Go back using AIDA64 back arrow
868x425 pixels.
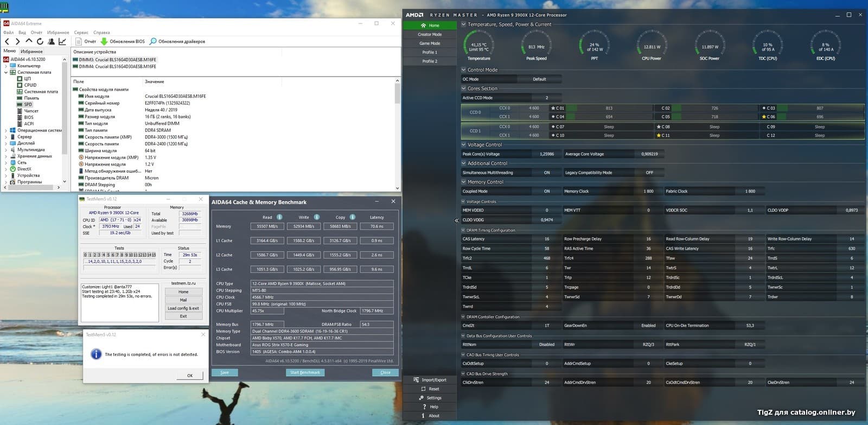pyautogui.click(x=7, y=41)
